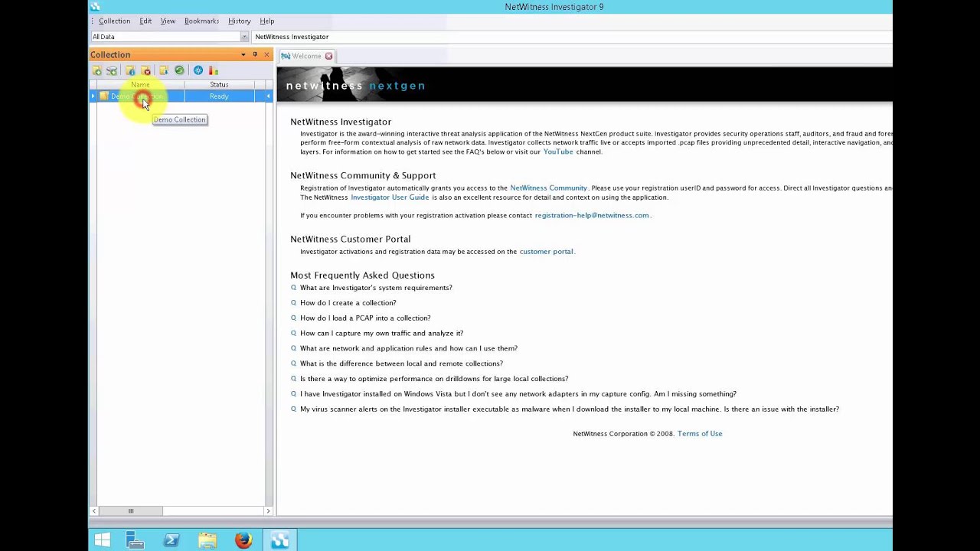The width and height of the screenshot is (980, 551).
Task: Open FAQ about Investigator's system requirements
Action: tap(376, 288)
